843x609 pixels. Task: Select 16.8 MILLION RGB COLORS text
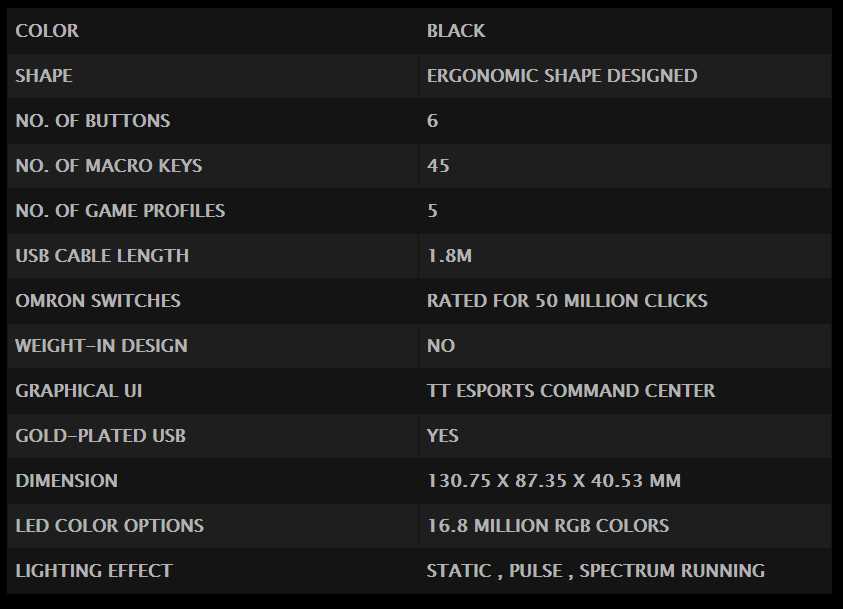(x=548, y=526)
